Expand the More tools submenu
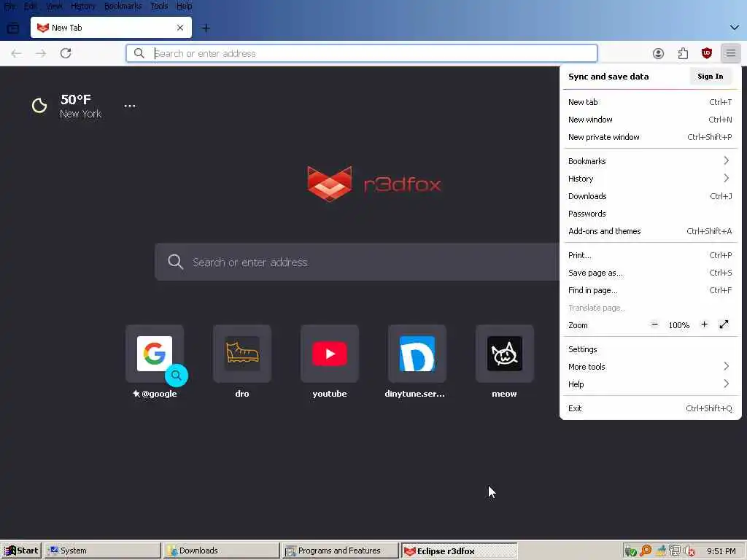747x560 pixels. tap(650, 367)
